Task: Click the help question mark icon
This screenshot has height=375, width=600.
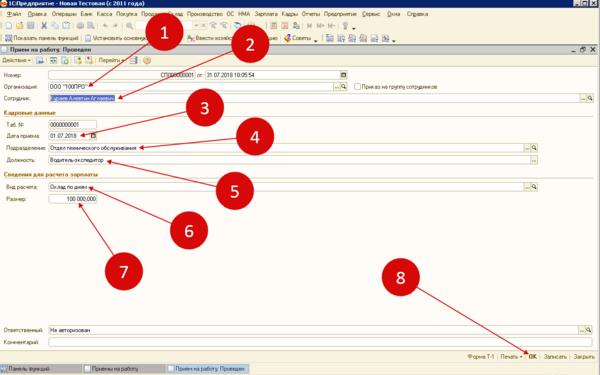Action: coord(147,60)
